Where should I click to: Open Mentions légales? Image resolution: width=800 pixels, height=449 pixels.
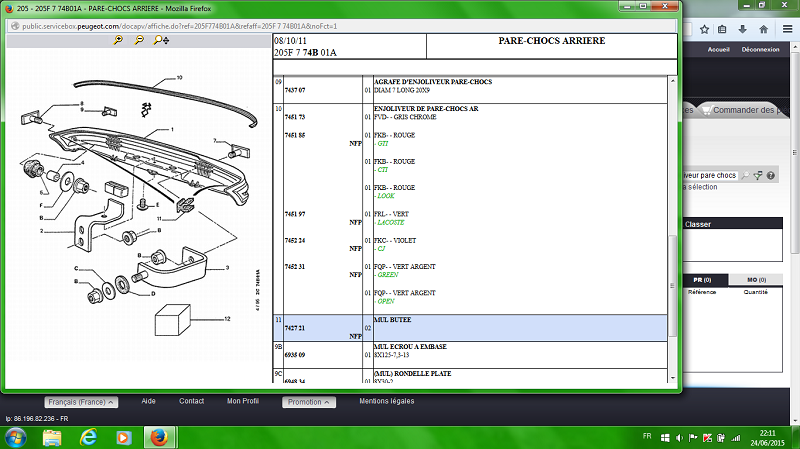point(387,401)
